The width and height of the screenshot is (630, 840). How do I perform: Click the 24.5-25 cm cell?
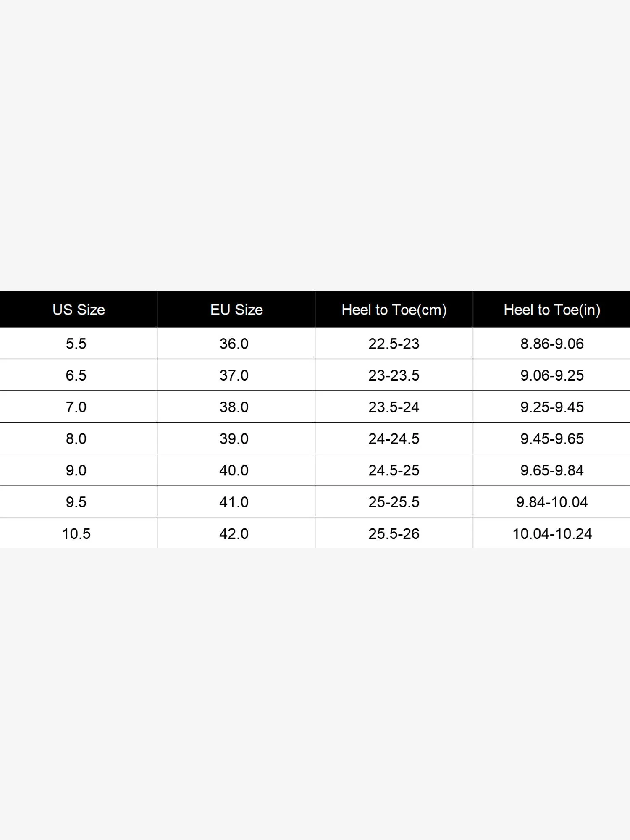tap(394, 470)
